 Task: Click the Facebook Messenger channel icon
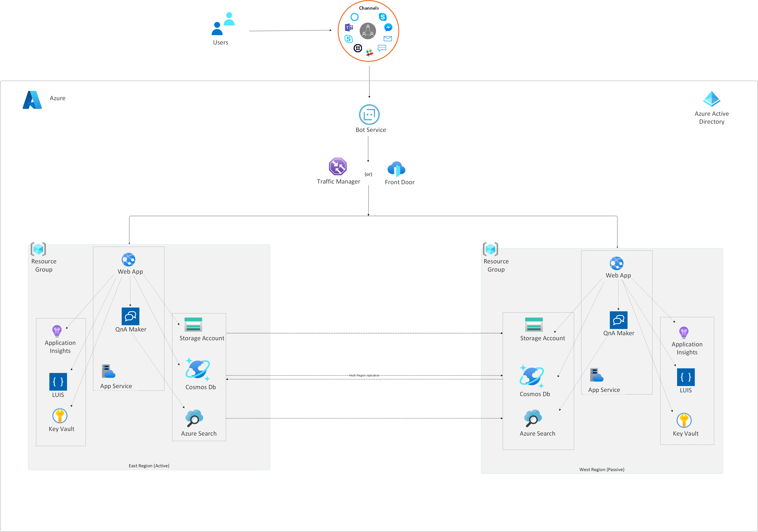(388, 27)
